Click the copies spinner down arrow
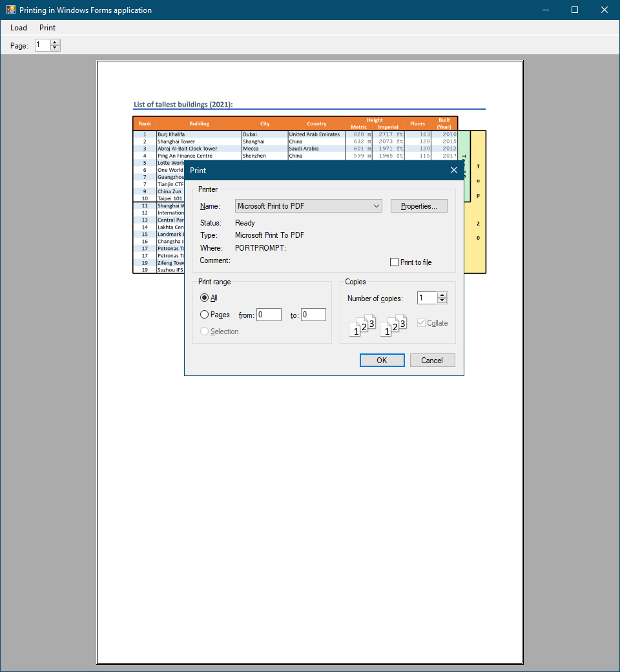The width and height of the screenshot is (620, 672). [x=442, y=300]
